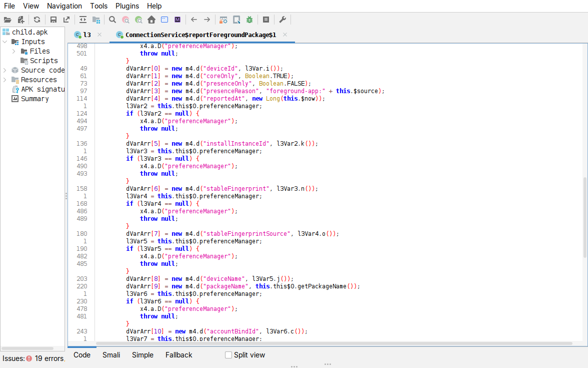Viewport: 588px width, 368px height.
Task: Click the Add files toolbar icon
Action: (21, 20)
